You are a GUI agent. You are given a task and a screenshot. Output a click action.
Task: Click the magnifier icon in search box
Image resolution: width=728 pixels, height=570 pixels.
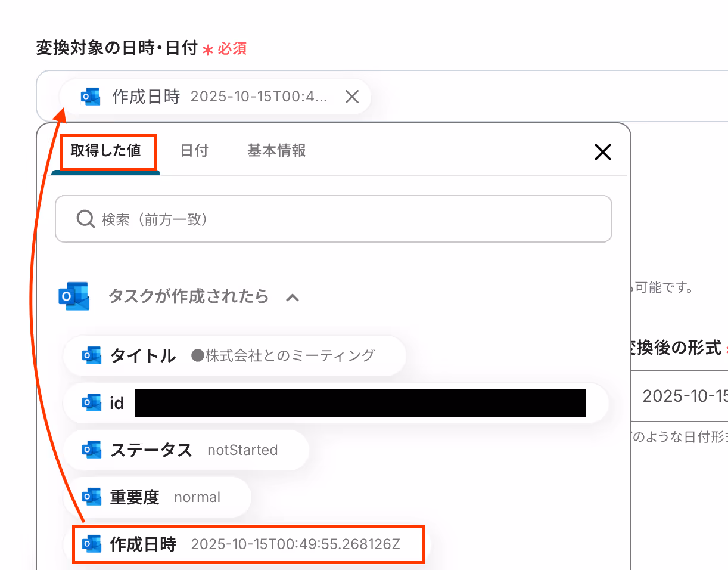point(86,219)
